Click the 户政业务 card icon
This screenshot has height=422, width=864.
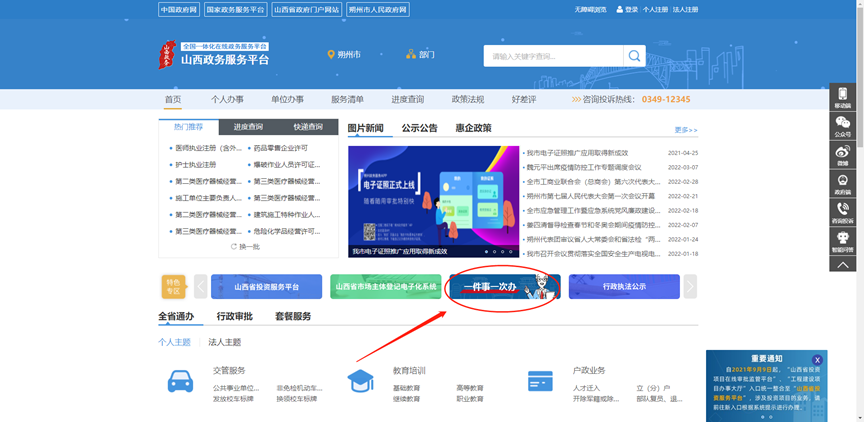(x=540, y=381)
